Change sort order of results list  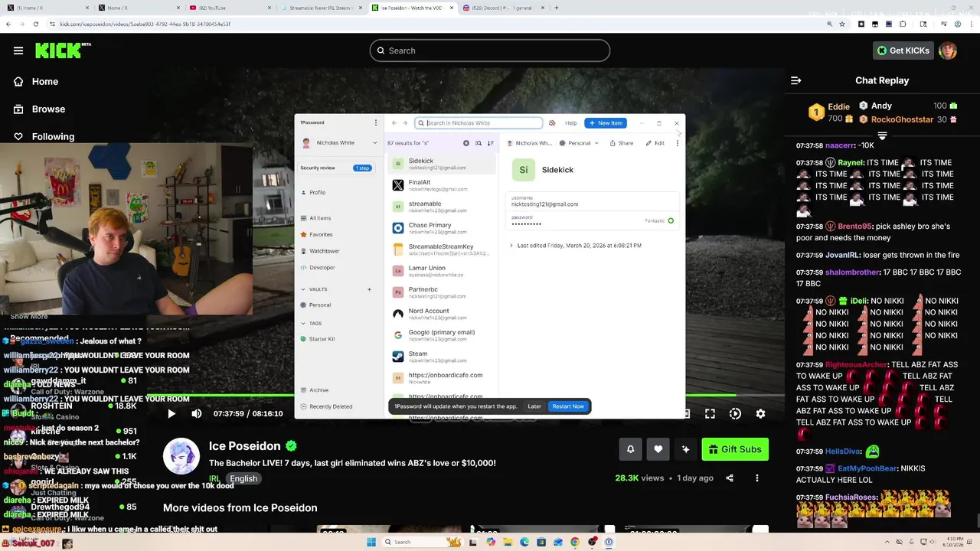pos(491,143)
